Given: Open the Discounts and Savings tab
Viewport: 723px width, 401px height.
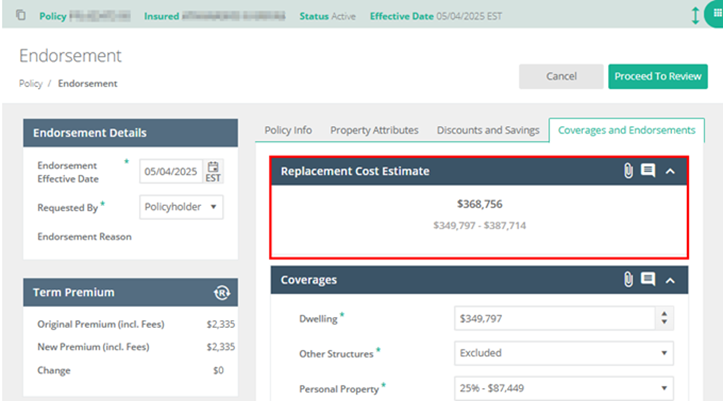Looking at the screenshot, I should pyautogui.click(x=488, y=130).
